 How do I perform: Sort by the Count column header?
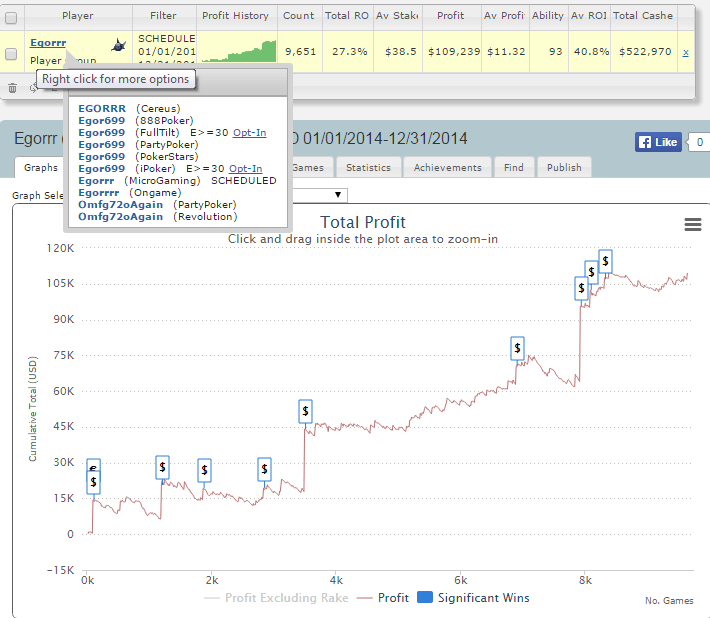coord(299,15)
